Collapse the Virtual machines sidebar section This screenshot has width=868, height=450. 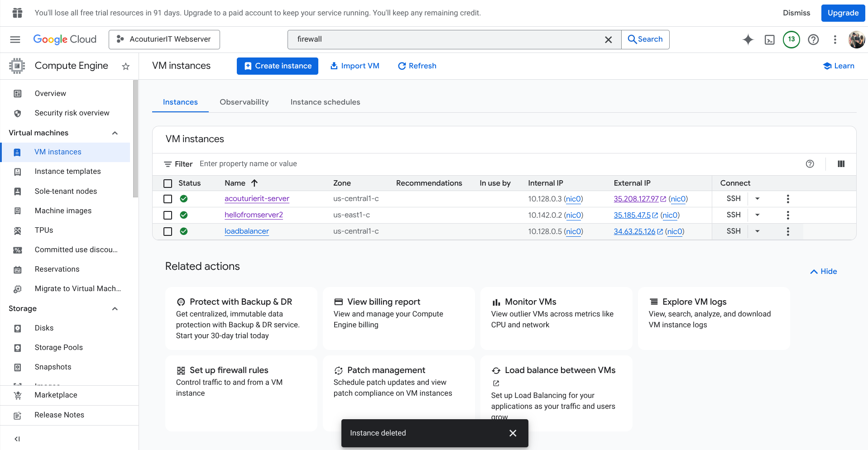coord(115,133)
